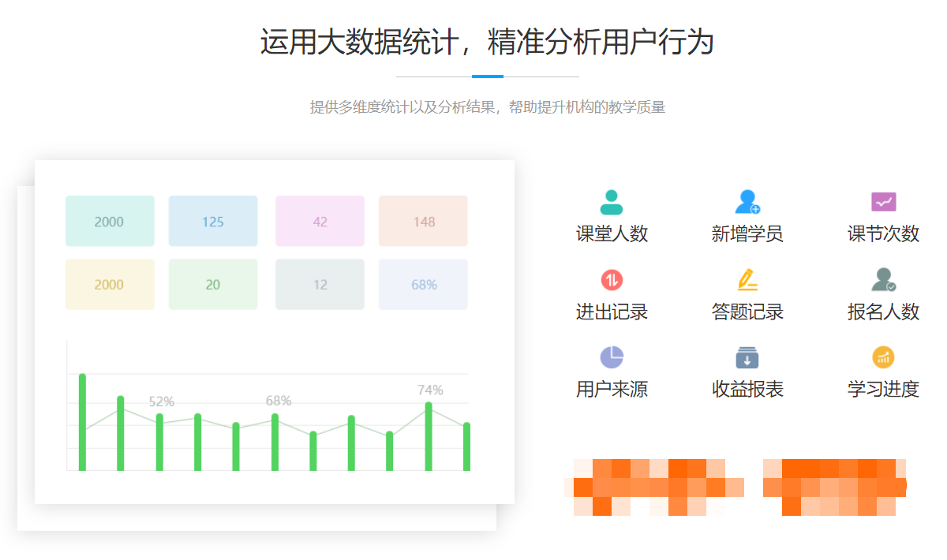
Task: Click the 74% chart label
Action: pos(430,390)
